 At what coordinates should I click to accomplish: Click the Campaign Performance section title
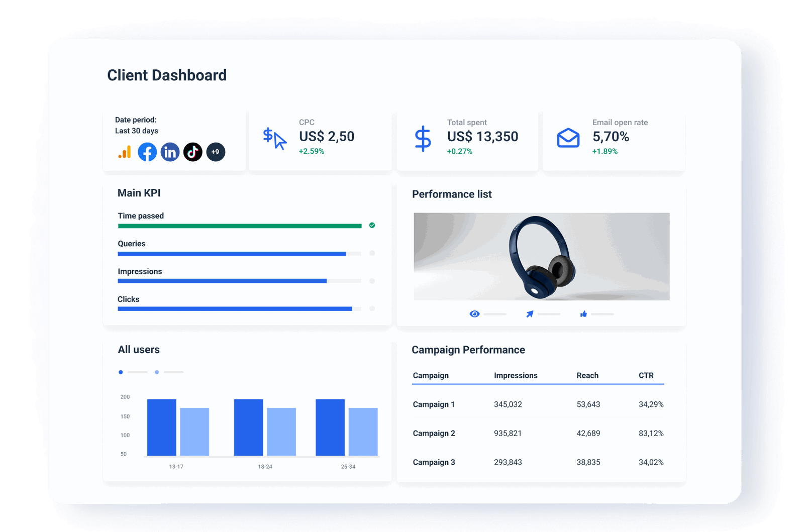[468, 350]
